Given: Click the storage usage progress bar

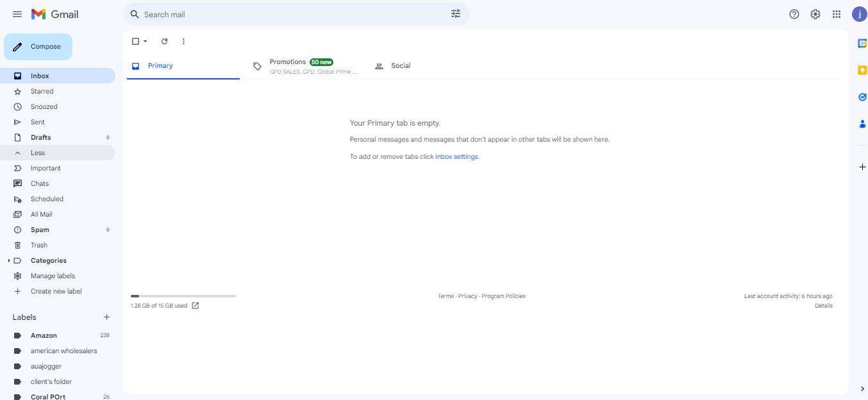Looking at the screenshot, I should click(183, 296).
